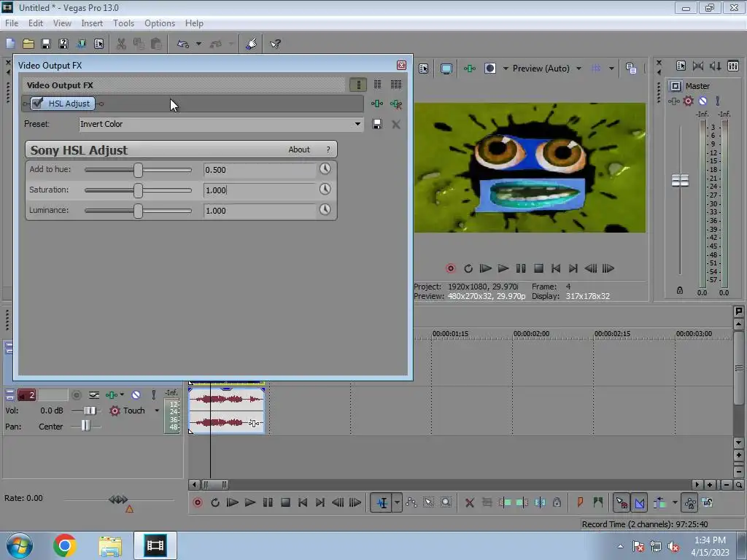Viewport: 747px width, 560px height.
Task: Select the Normal Edit Tool in the timeline toolbar
Action: click(x=382, y=502)
